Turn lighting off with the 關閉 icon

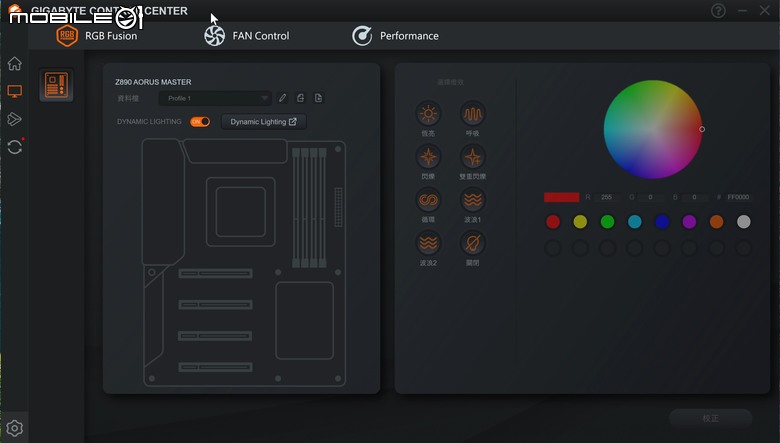[x=472, y=243]
